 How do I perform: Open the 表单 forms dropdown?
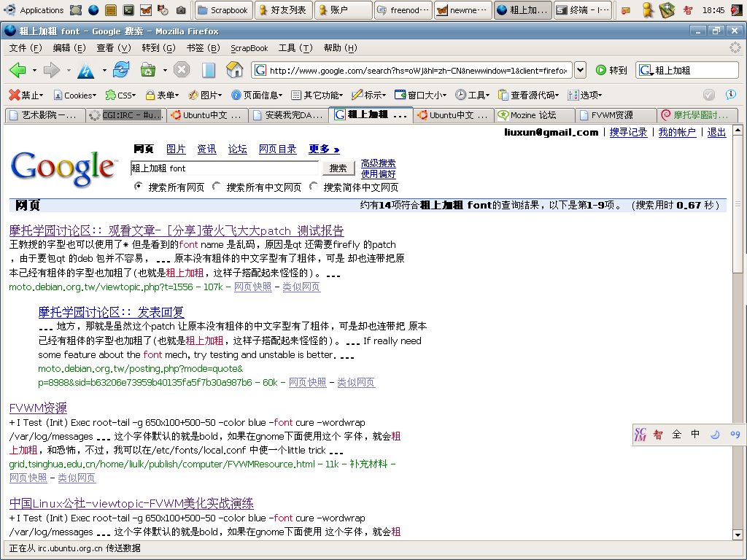[x=162, y=96]
